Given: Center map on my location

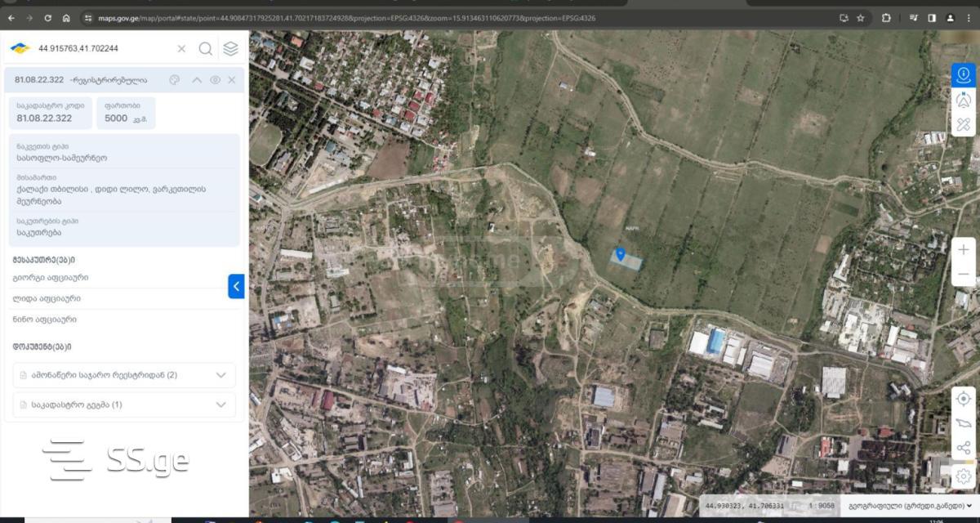Looking at the screenshot, I should 964,399.
